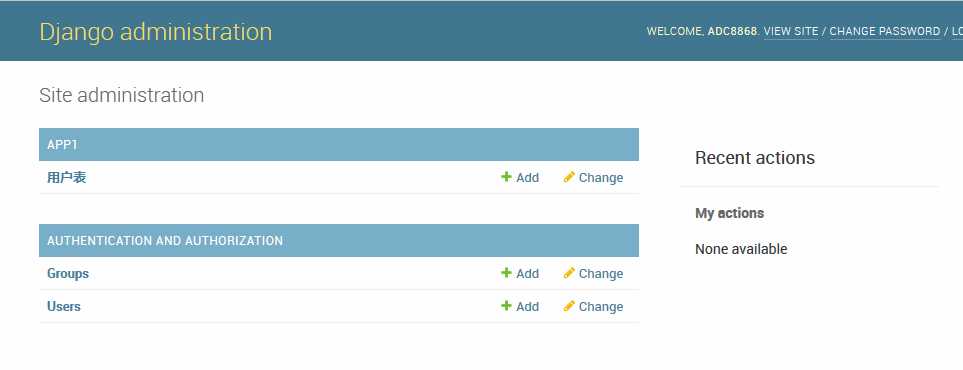Click the pencil icon beside Groups

(569, 273)
